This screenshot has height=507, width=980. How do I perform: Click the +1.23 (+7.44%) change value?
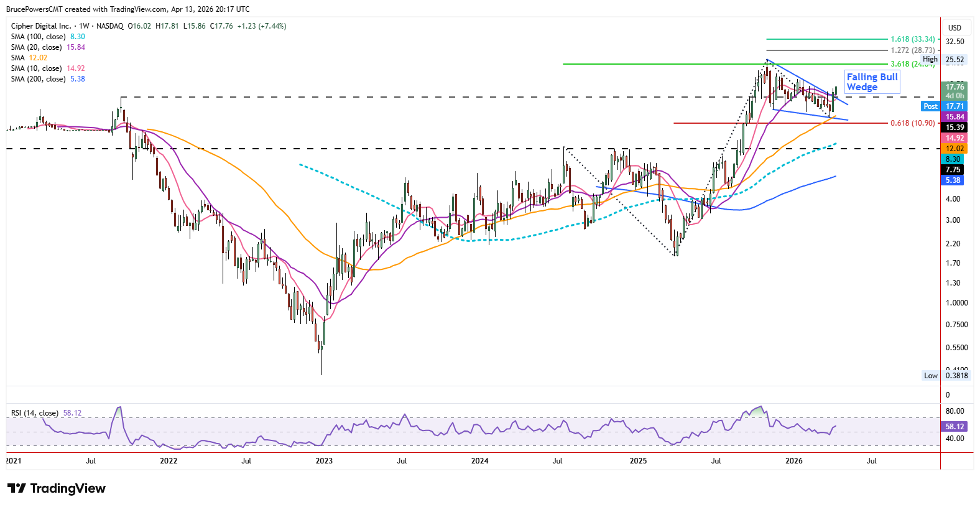tap(262, 26)
